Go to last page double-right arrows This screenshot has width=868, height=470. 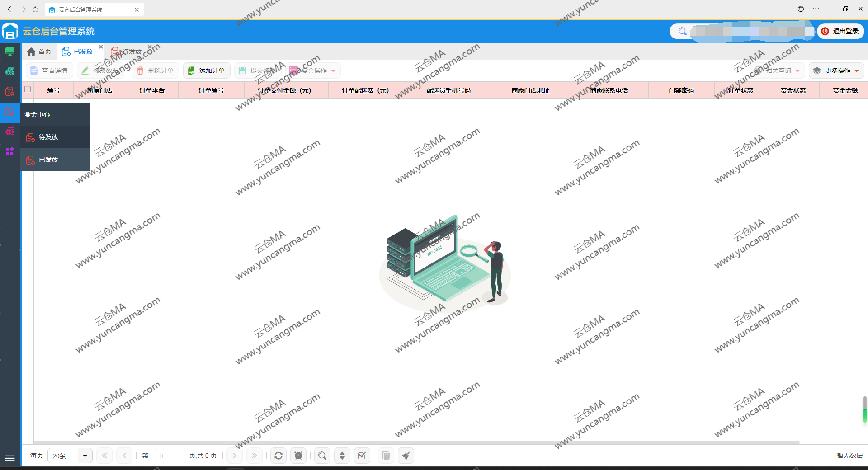[254, 456]
